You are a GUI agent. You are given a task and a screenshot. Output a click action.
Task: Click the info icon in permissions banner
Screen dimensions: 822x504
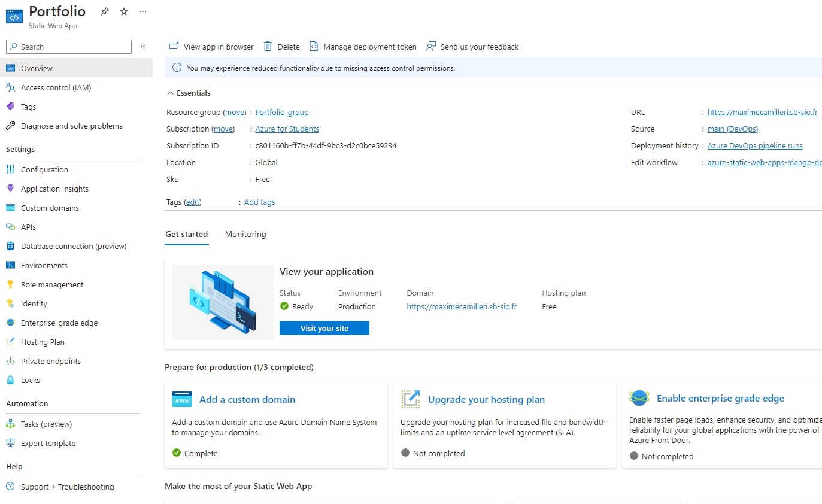tap(177, 68)
